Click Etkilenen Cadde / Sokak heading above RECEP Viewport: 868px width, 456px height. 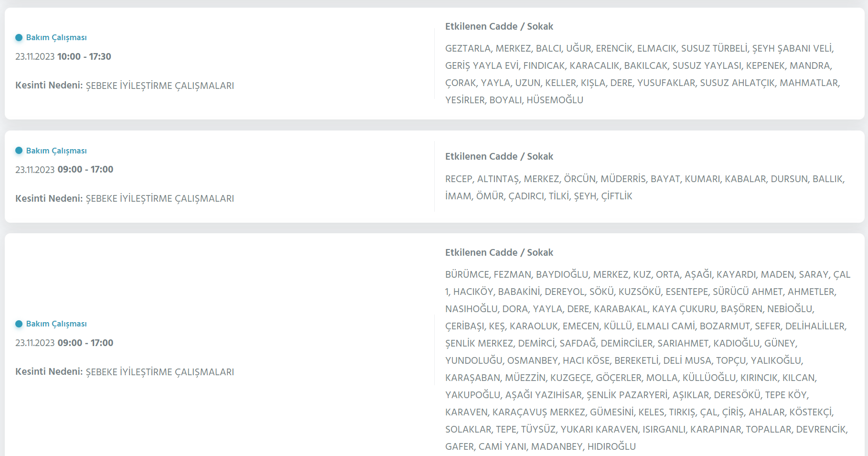click(499, 156)
